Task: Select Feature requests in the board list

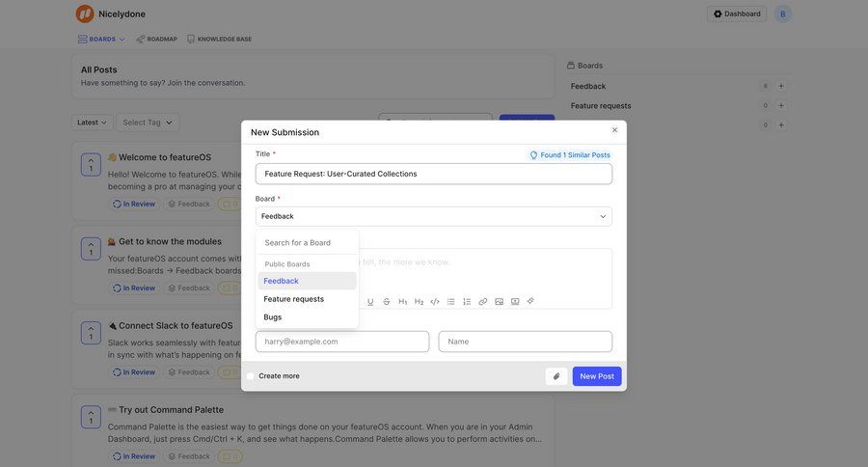Action: click(308, 299)
